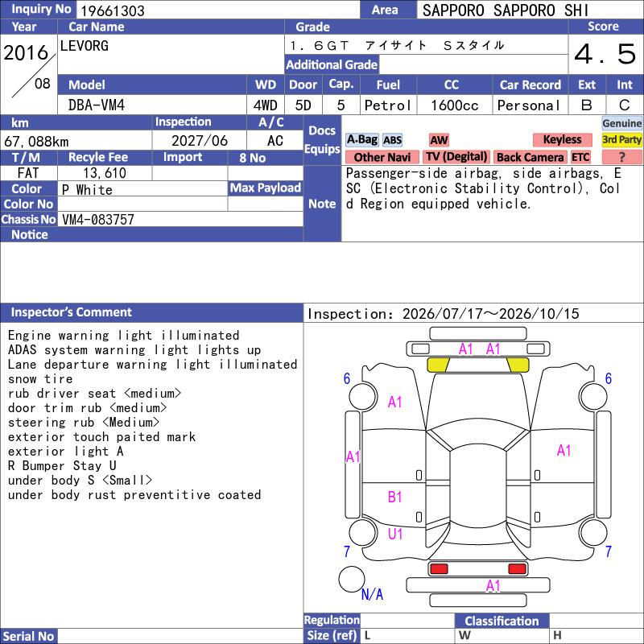The width and height of the screenshot is (644, 644).
Task: Click the ABS equipment badge
Action: 392,140
